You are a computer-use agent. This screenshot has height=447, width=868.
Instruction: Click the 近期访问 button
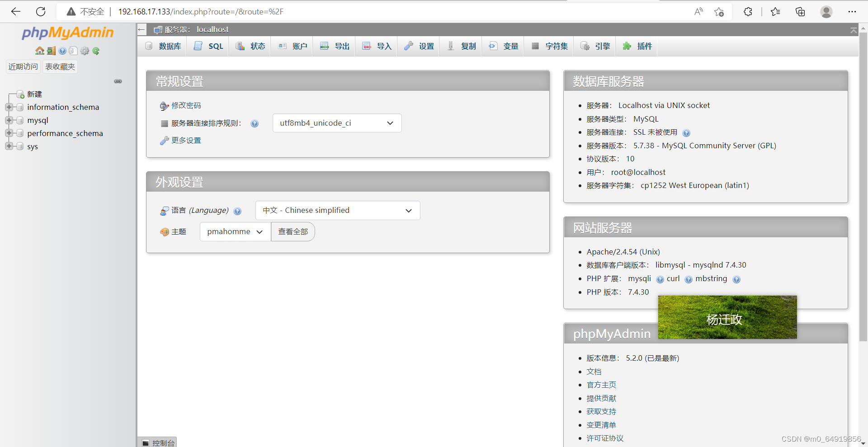click(23, 67)
